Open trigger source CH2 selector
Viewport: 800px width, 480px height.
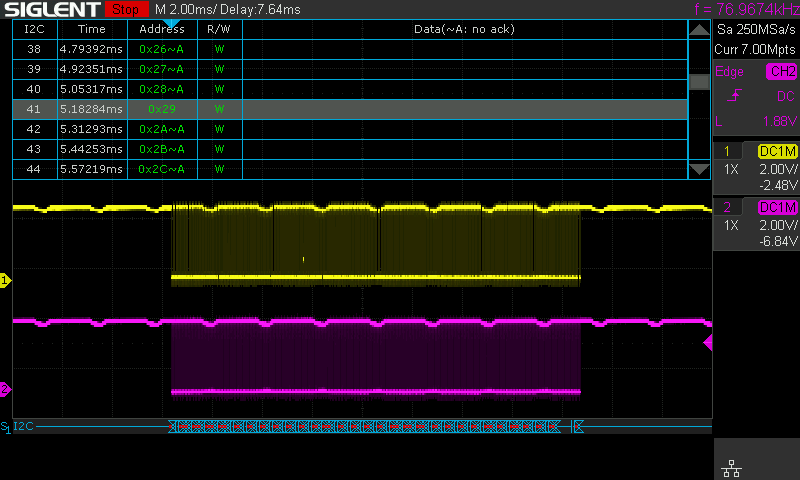point(781,71)
